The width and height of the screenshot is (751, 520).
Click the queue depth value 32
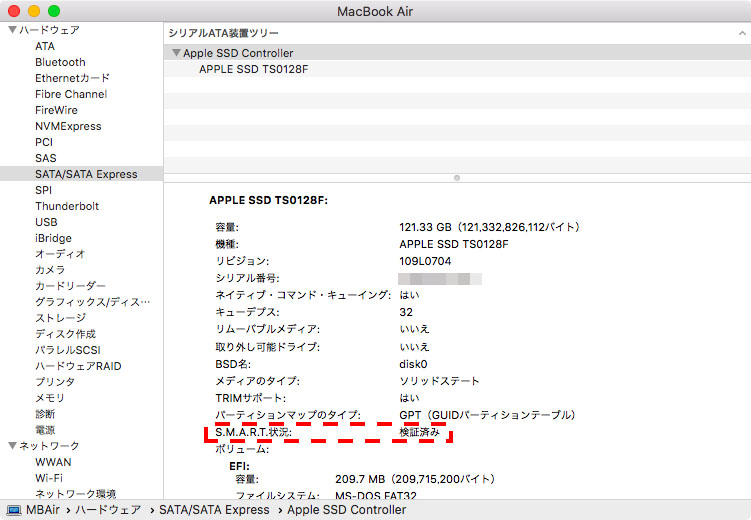406,312
